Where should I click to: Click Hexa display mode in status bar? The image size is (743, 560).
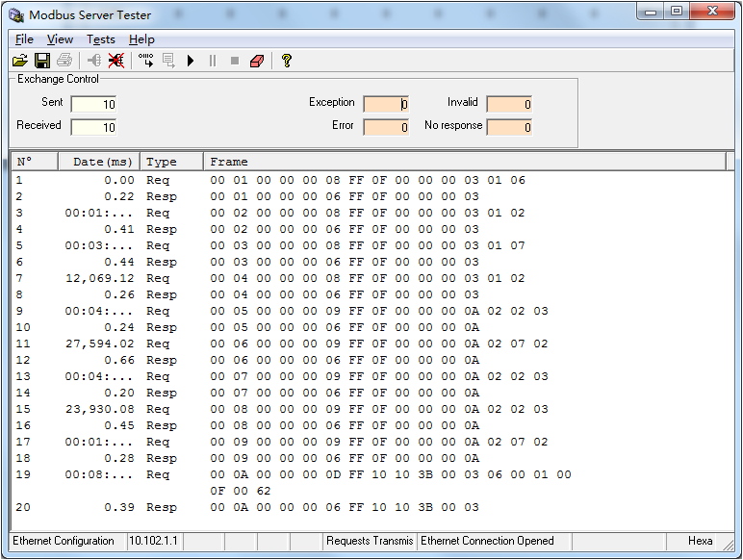pos(700,541)
